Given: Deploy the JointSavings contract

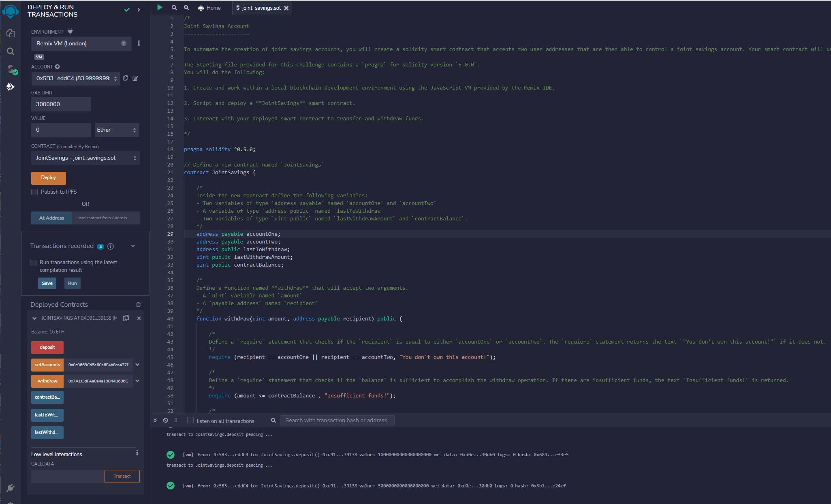Looking at the screenshot, I should (48, 178).
